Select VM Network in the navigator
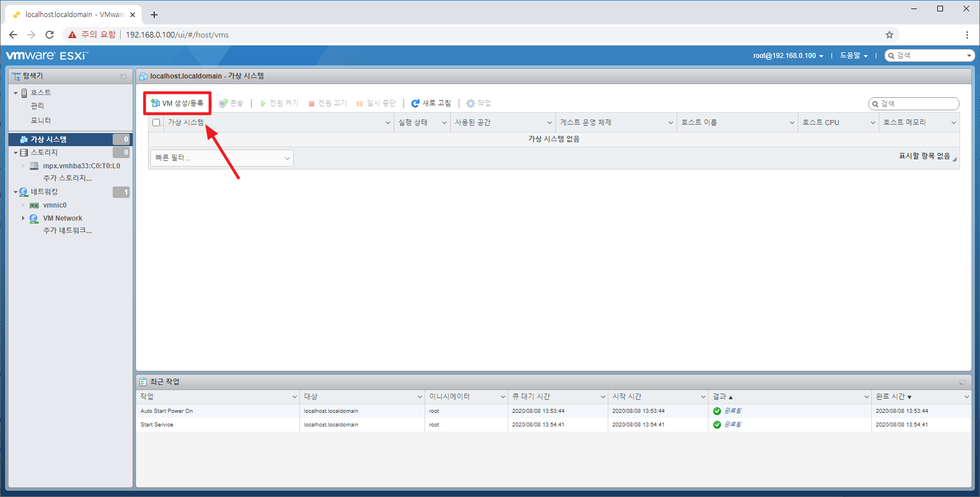980x497 pixels. (63, 218)
